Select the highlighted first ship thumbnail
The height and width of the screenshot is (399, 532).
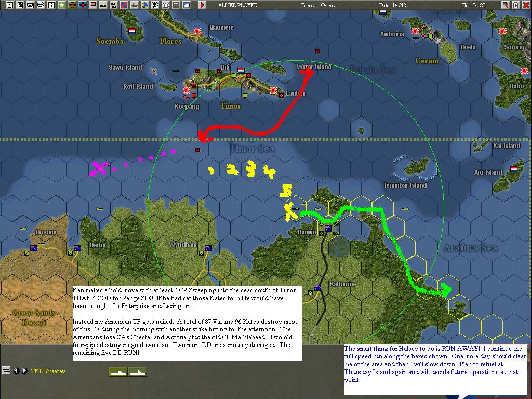click(x=118, y=372)
